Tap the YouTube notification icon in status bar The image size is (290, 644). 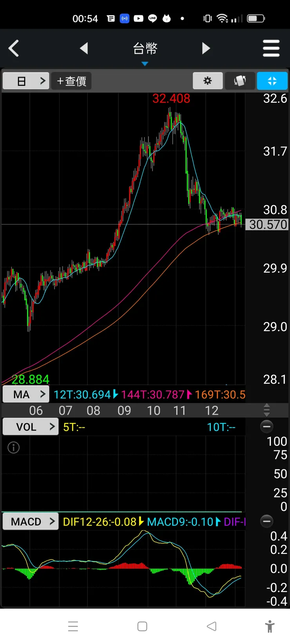pos(138,18)
